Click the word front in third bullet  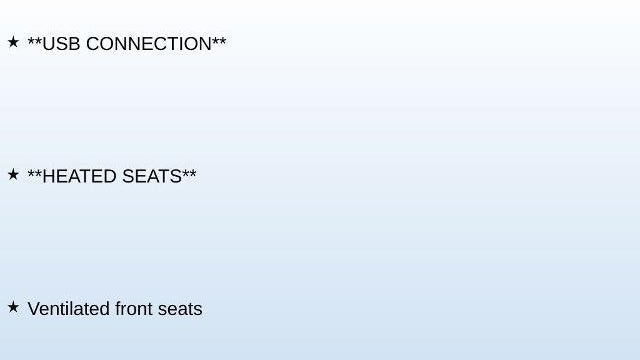(x=134, y=309)
